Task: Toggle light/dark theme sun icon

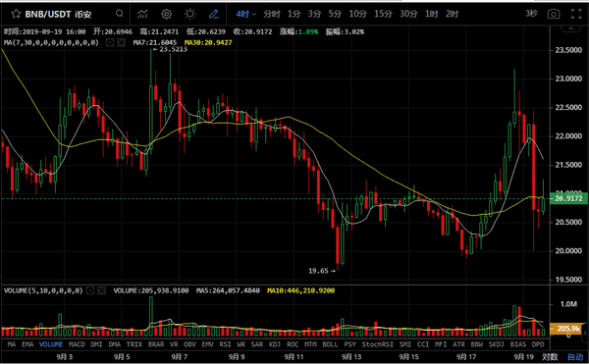Action: coord(190,15)
